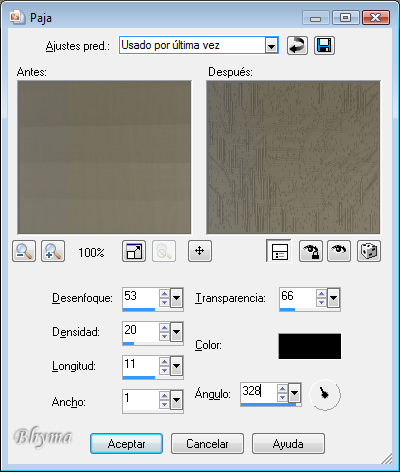
Task: Increase Desenfoque value with up arrow
Action: pos(164,293)
